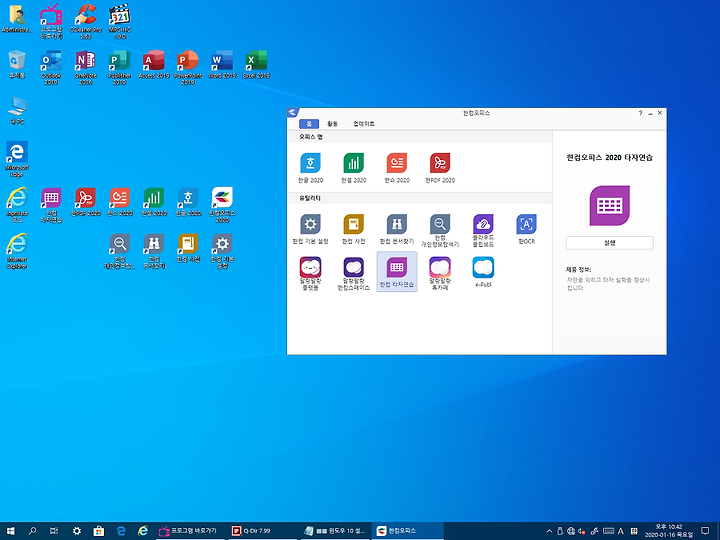Image resolution: width=720 pixels, height=540 pixels.
Task: Select the 말랑말랑 한컴스페이스 utility icon
Action: point(354,274)
